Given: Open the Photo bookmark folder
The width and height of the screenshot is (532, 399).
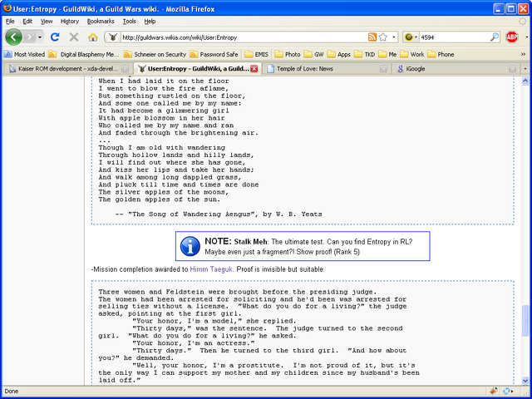Looking at the screenshot, I should point(288,54).
